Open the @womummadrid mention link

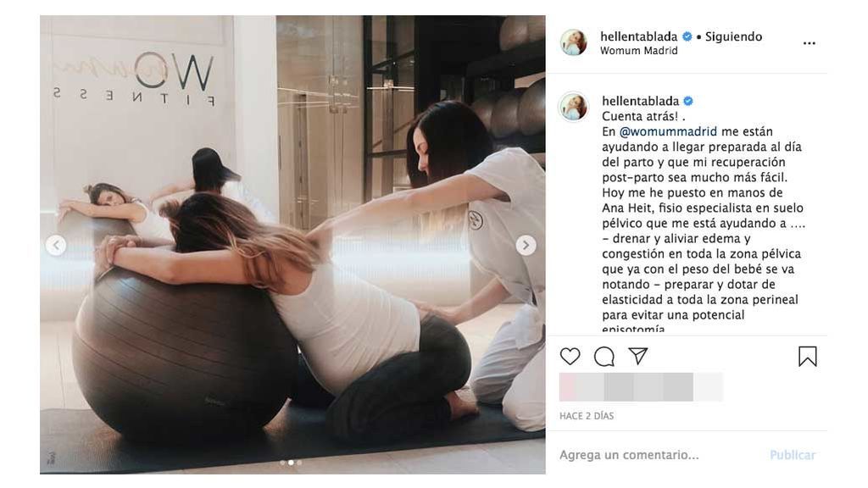coord(668,131)
